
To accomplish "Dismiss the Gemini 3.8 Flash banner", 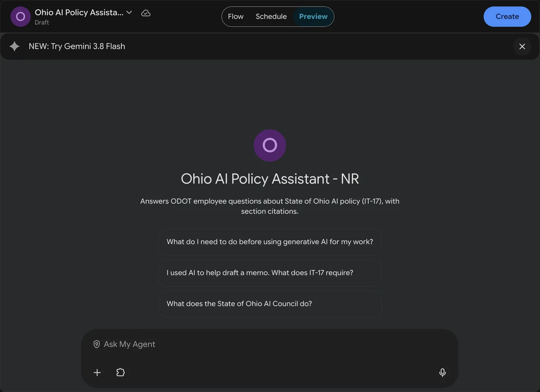I will pyautogui.click(x=522, y=46).
